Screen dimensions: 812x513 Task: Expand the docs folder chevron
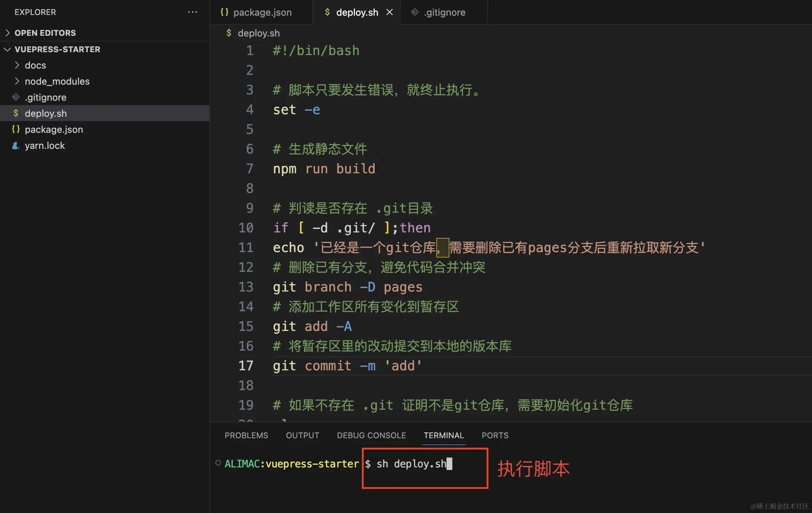(x=17, y=65)
